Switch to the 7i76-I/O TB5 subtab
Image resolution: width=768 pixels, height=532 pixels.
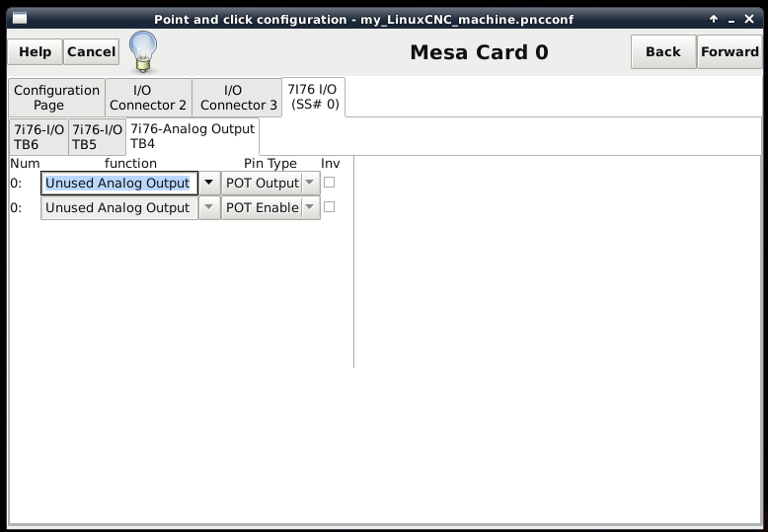pyautogui.click(x=97, y=136)
